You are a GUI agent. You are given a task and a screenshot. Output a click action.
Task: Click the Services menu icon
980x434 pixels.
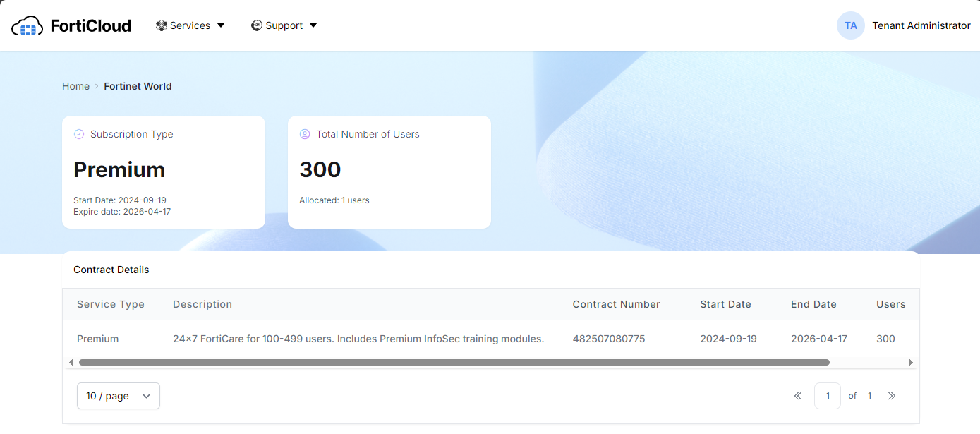[162, 25]
